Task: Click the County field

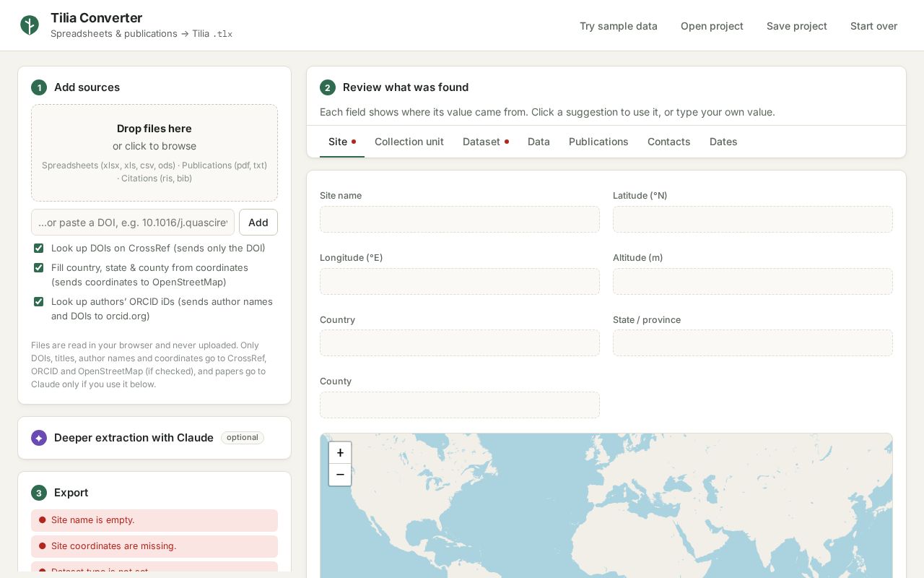Action: tap(460, 405)
